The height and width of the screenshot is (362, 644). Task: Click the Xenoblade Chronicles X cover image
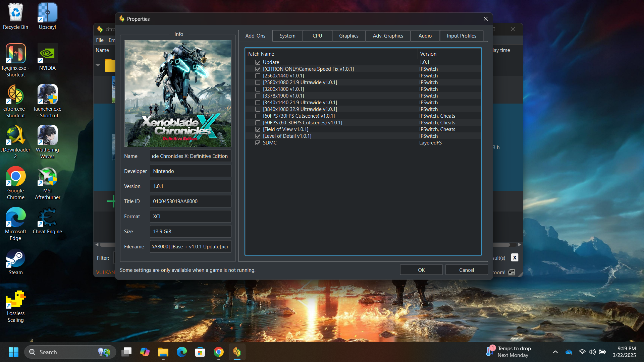(178, 94)
